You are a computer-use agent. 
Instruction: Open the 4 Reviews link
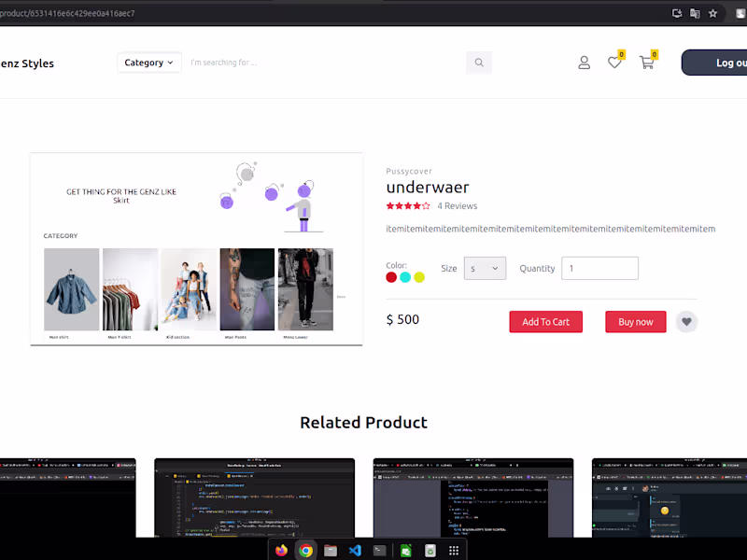[458, 205]
